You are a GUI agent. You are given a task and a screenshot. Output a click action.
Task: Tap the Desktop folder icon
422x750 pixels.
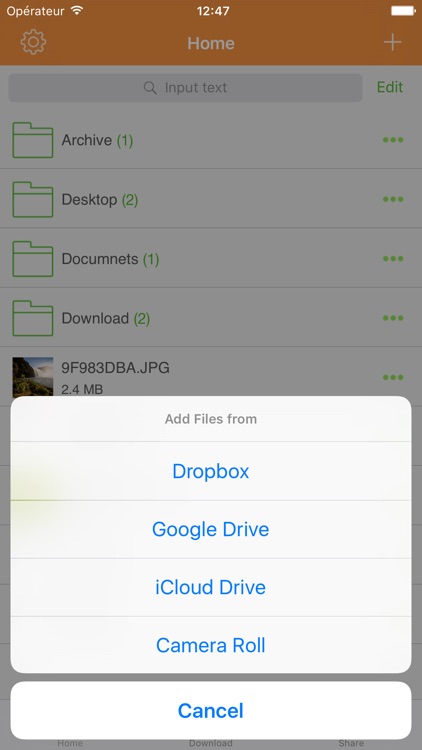click(33, 199)
